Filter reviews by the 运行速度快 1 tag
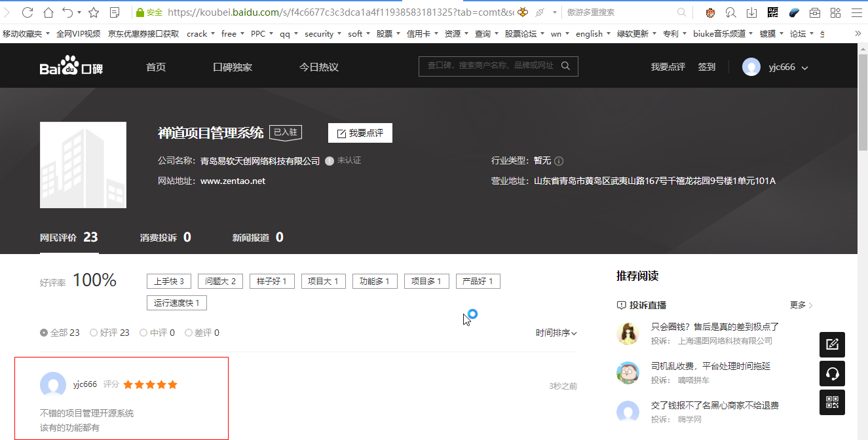Viewport: 868px width, 440px height. pos(177,302)
